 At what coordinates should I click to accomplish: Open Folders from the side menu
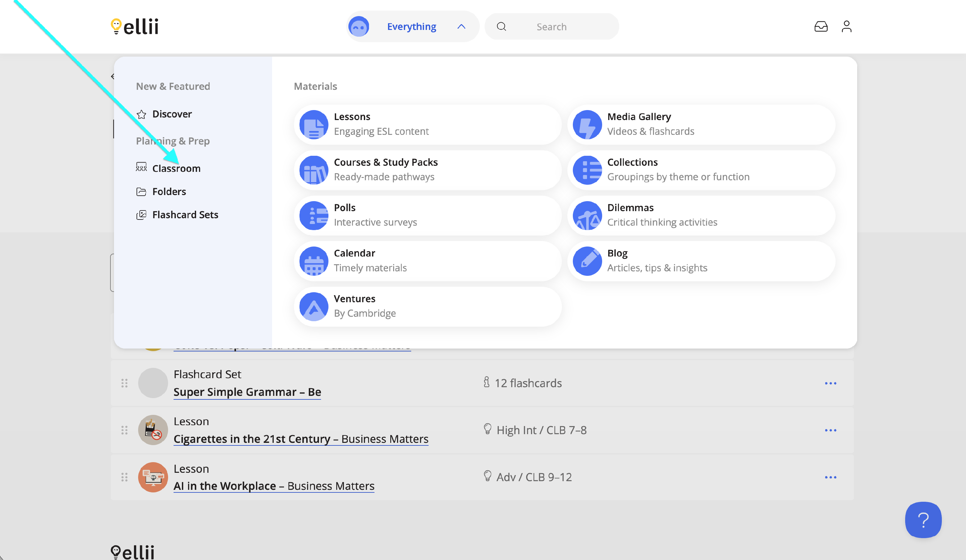pos(169,191)
